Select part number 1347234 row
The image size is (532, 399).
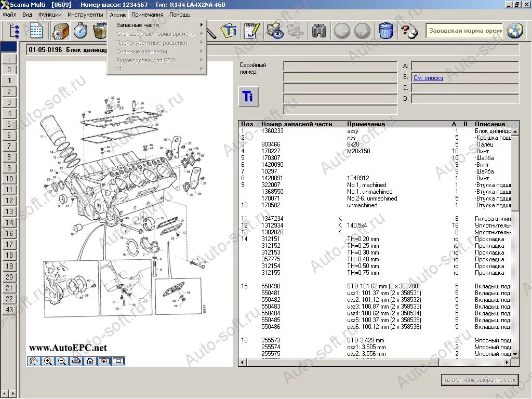(x=376, y=219)
